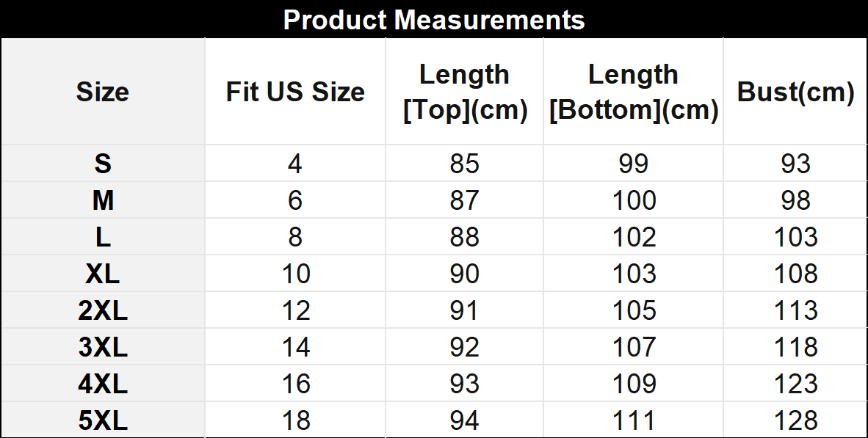Select the top length value 85
The width and height of the screenshot is (868, 438).
tap(465, 164)
